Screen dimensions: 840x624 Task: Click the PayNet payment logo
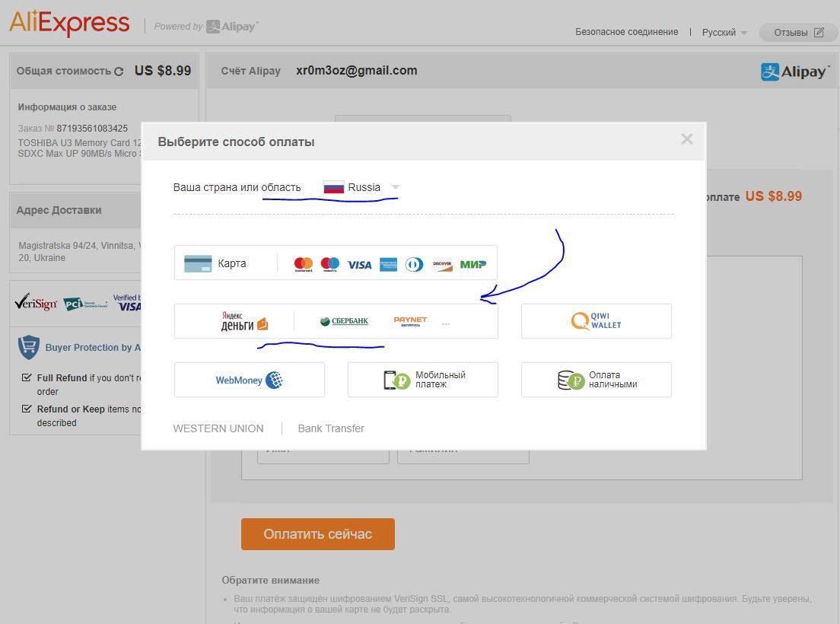(410, 321)
